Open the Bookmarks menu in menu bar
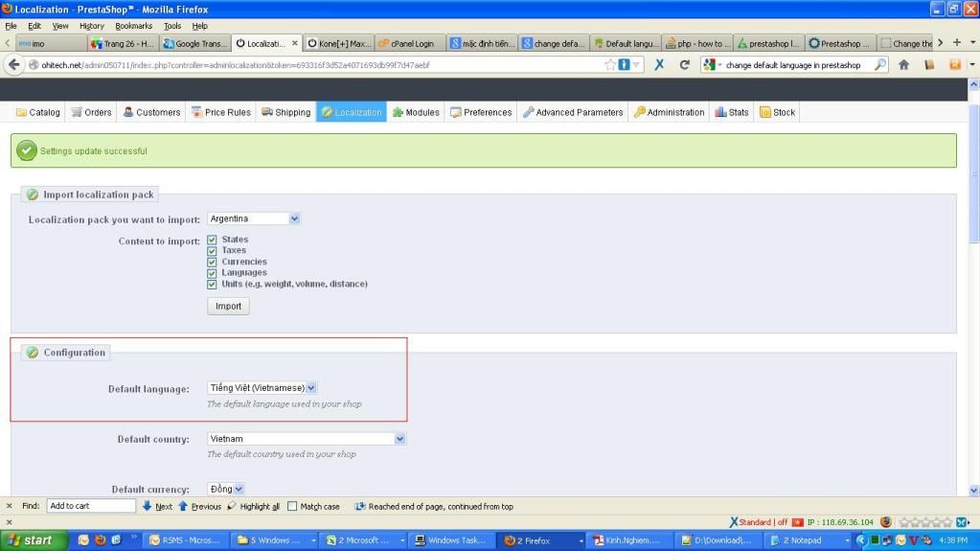The width and height of the screenshot is (980, 551). tap(133, 26)
